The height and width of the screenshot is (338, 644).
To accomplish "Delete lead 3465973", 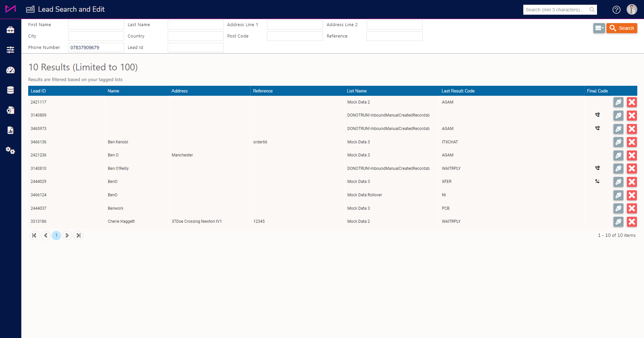I will tap(632, 129).
